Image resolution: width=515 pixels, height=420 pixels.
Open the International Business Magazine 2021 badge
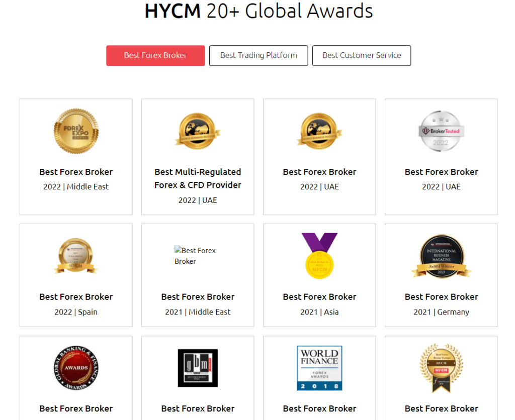coord(441,256)
